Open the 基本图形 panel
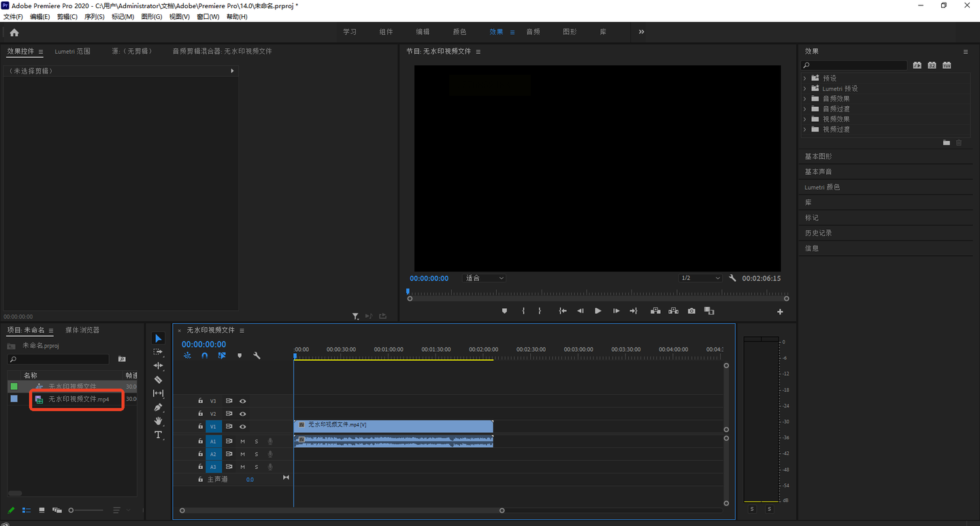This screenshot has width=980, height=526. (818, 157)
